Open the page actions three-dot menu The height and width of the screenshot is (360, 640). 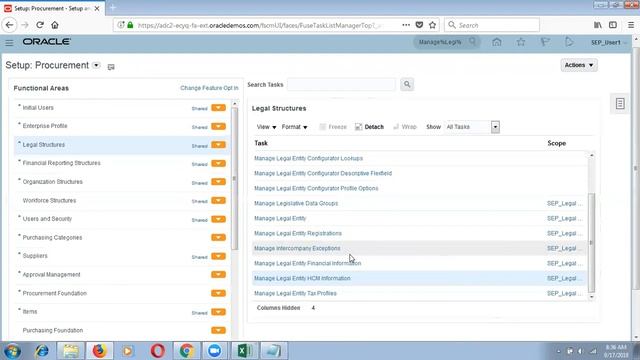point(406,25)
